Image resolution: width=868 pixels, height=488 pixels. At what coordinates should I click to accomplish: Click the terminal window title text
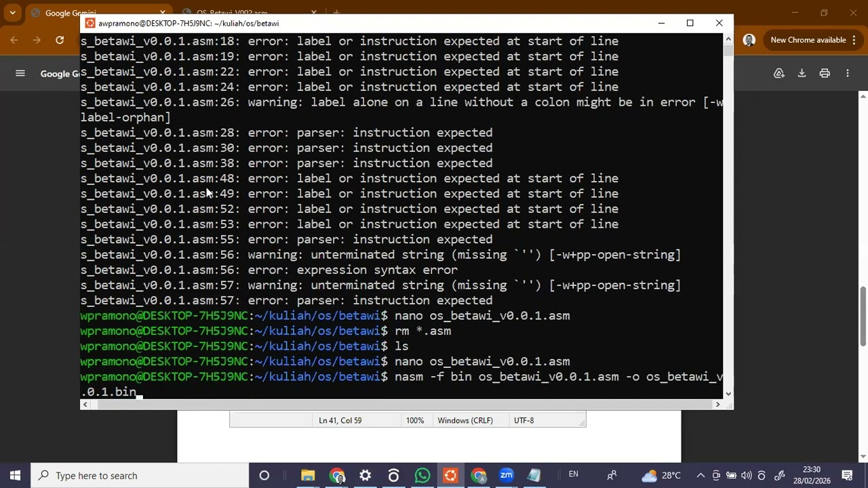coord(189,23)
